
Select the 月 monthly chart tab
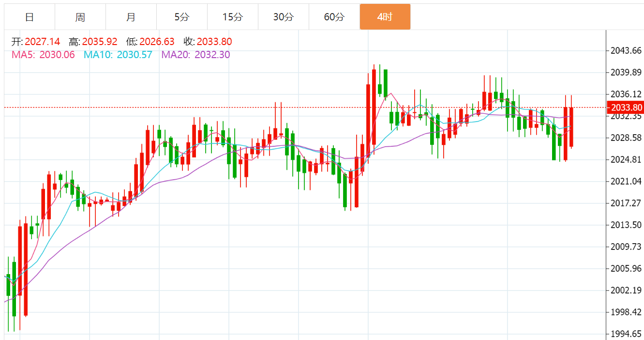click(x=131, y=17)
